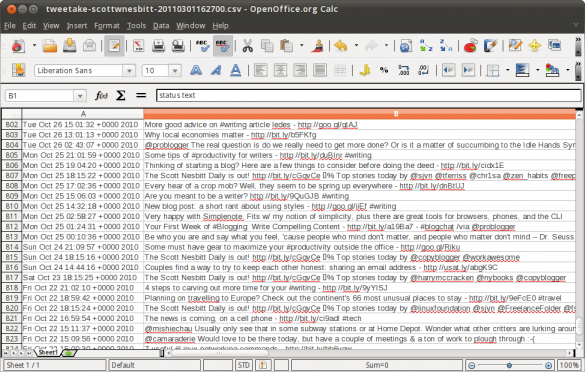This screenshot has width=585, height=372.
Task: Toggle Italic formatting
Action: (216, 71)
